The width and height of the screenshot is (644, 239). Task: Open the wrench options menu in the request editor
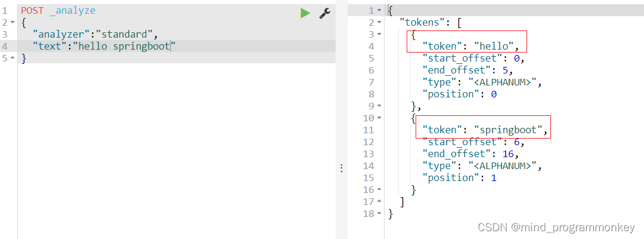point(325,13)
